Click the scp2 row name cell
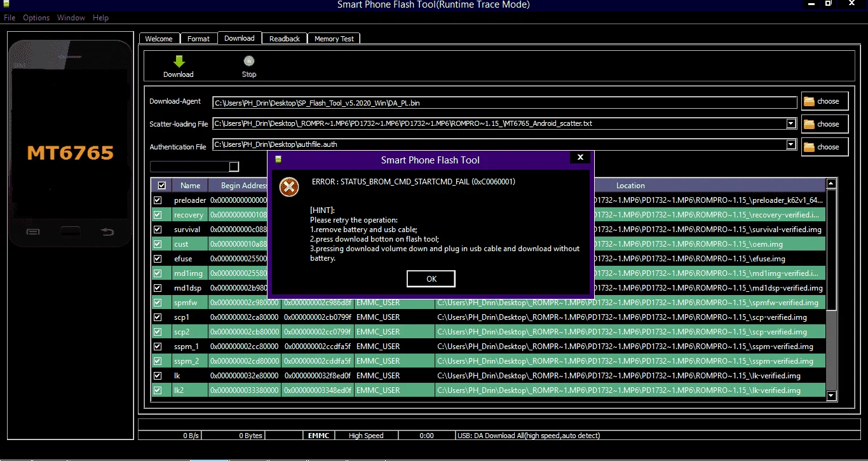The height and width of the screenshot is (461, 868). (x=190, y=332)
